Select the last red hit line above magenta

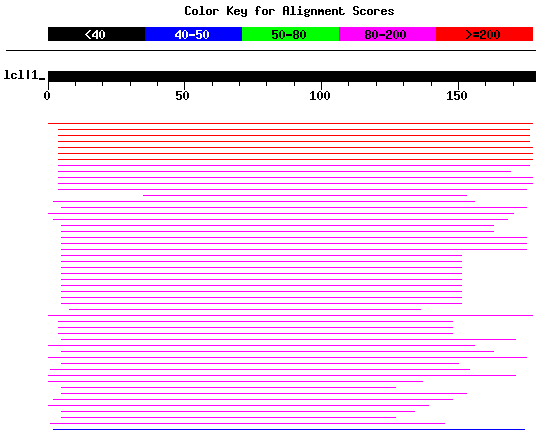[296, 159]
